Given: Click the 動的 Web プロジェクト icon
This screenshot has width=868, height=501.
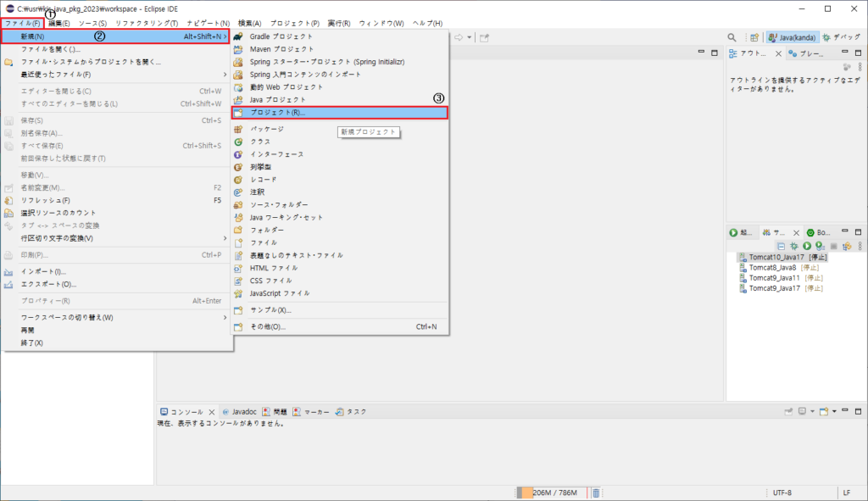Looking at the screenshot, I should 238,87.
